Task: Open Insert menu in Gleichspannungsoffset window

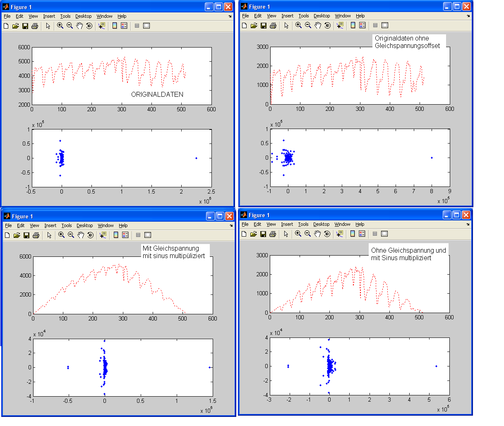Action: tap(287, 16)
